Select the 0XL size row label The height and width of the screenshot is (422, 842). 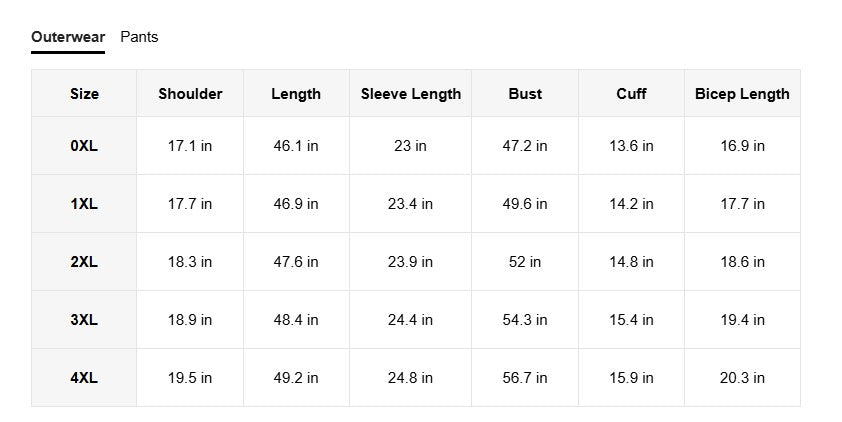point(84,146)
